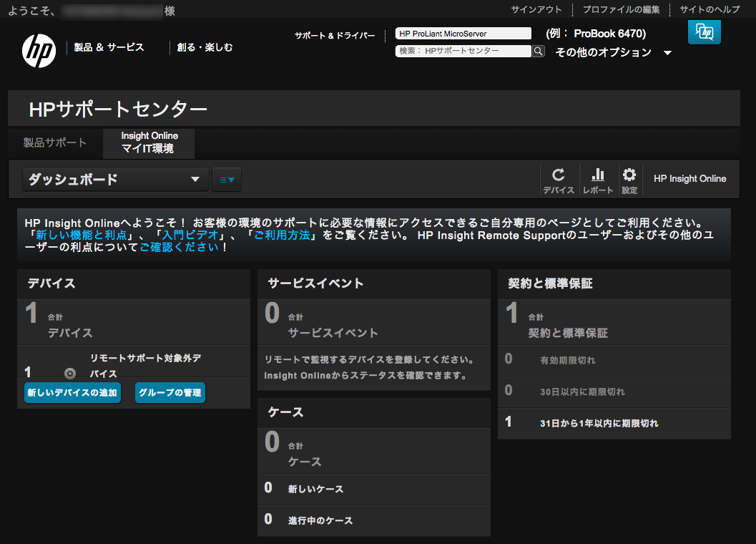Click the サインアウト link

(x=536, y=9)
